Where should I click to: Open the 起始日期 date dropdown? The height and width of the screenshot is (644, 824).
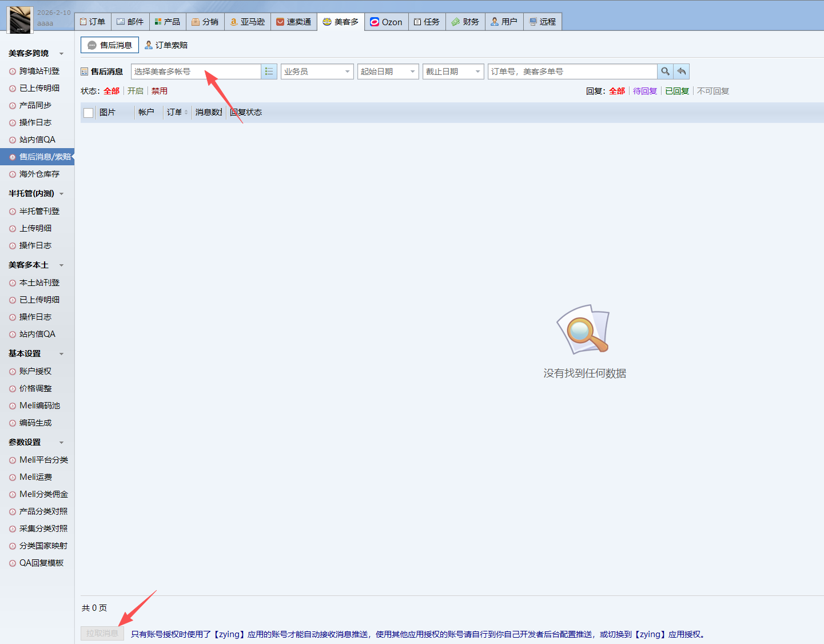pos(388,71)
